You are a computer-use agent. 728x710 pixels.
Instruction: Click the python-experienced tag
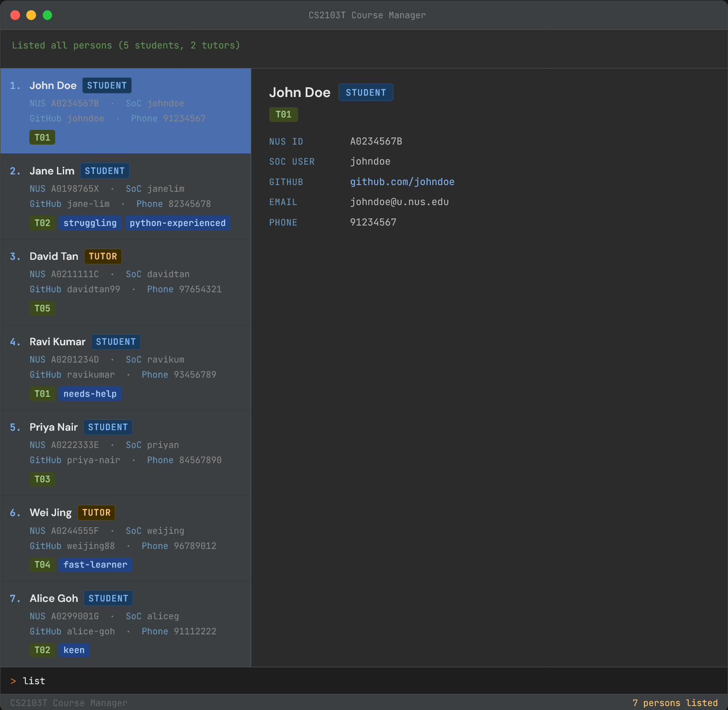(x=178, y=223)
